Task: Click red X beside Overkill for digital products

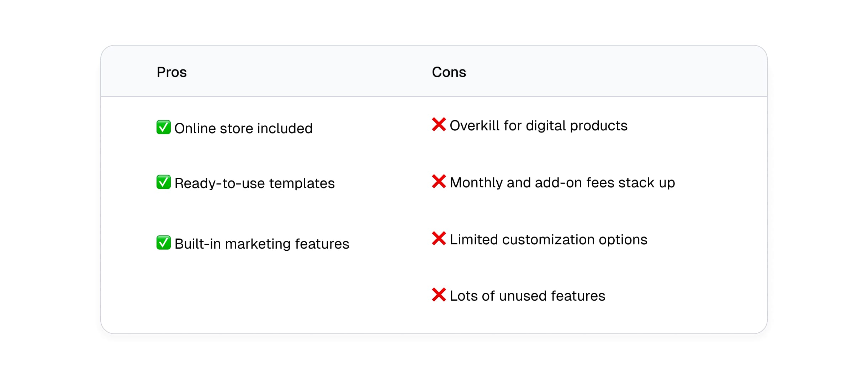Action: click(439, 124)
